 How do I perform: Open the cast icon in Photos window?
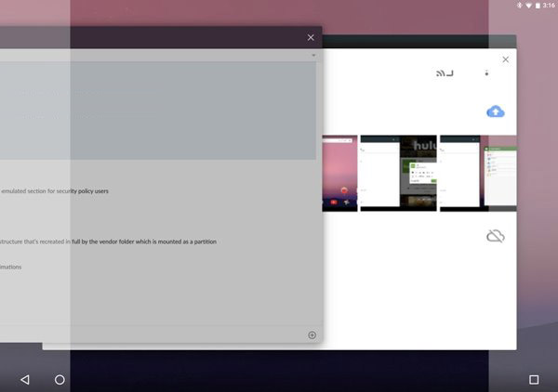point(445,73)
